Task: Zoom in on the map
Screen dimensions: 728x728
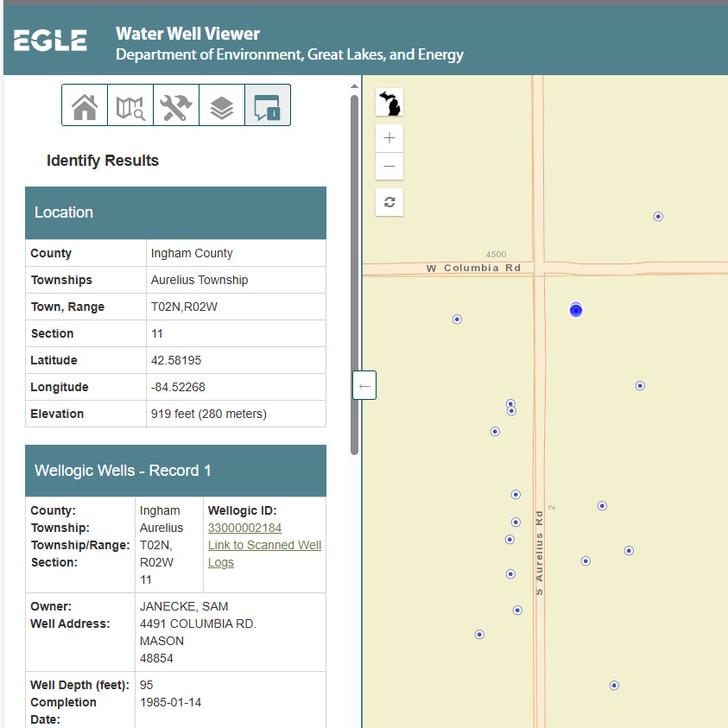Action: 389,138
